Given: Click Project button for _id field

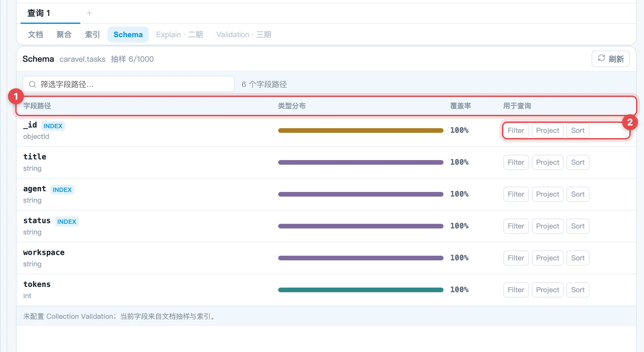Looking at the screenshot, I should 548,131.
